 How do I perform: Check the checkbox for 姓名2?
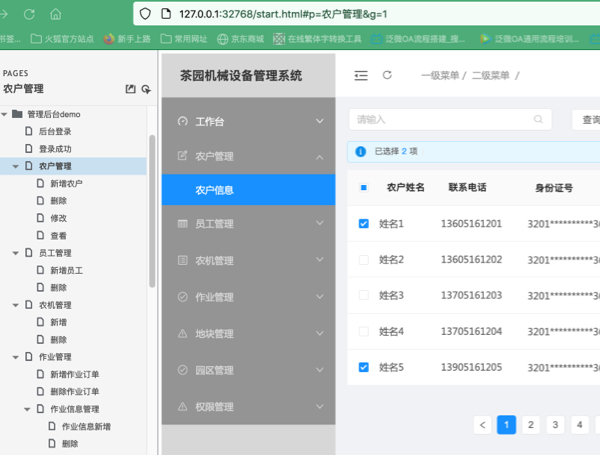pos(363,260)
